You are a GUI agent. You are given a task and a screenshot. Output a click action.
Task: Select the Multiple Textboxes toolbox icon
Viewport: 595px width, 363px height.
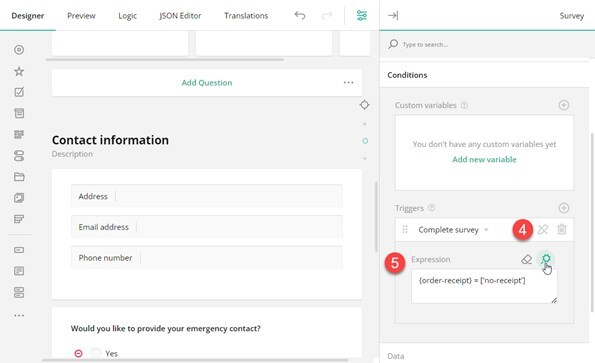pyautogui.click(x=19, y=292)
